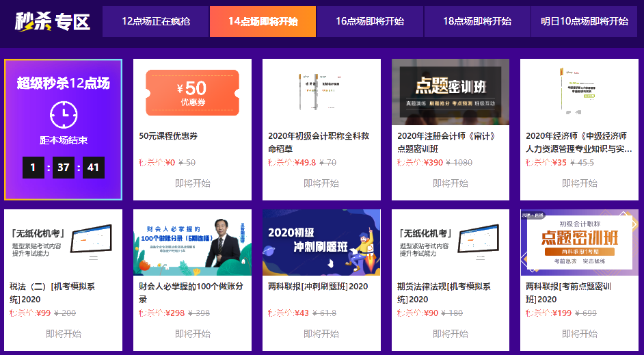The image size is (644, 355).
Task: Click 即将开始 under 考前点题密训班
Action: pyautogui.click(x=580, y=334)
